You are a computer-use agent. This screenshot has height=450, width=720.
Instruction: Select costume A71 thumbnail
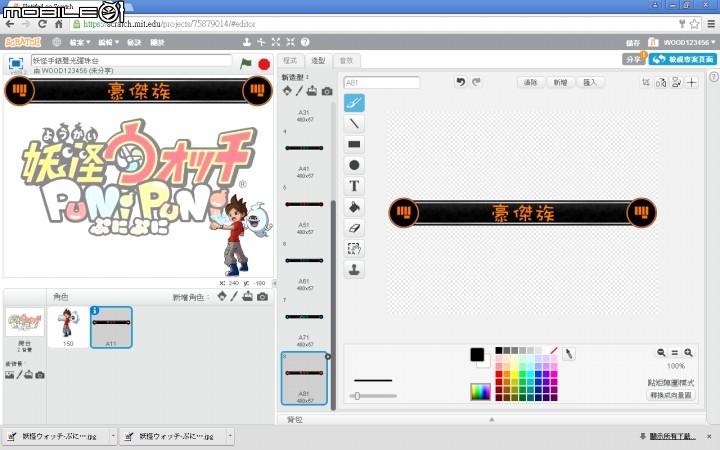point(304,322)
